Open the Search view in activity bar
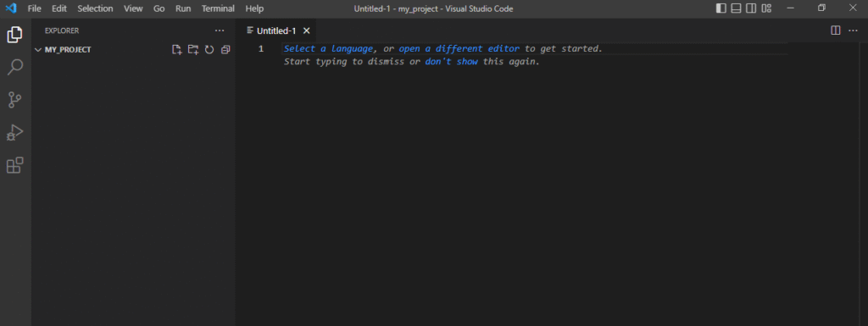This screenshot has width=868, height=326. pyautogui.click(x=15, y=68)
